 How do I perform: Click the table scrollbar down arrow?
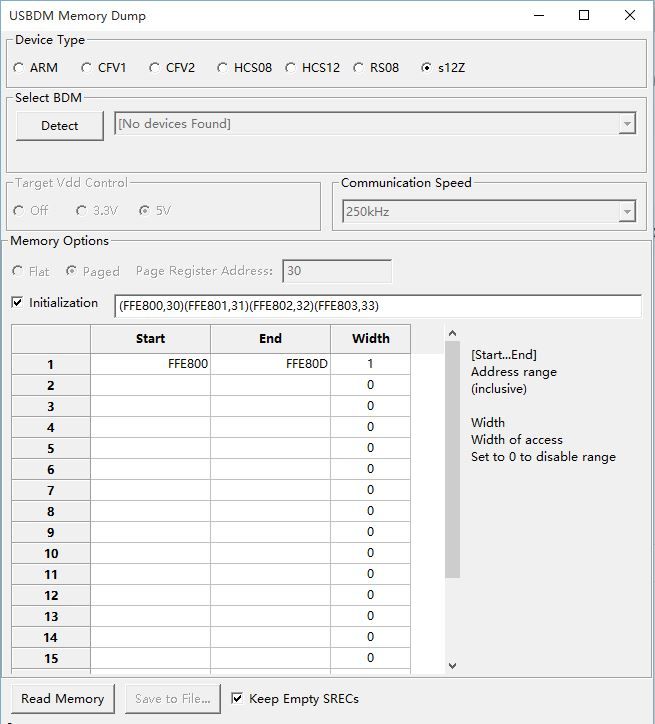coord(452,665)
